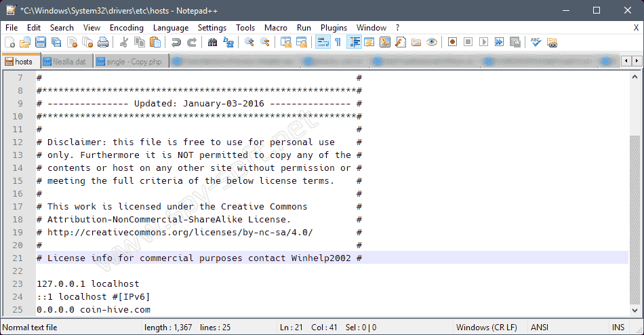Click the ANSI encoding status field
The width and height of the screenshot is (644, 335).
[540, 328]
